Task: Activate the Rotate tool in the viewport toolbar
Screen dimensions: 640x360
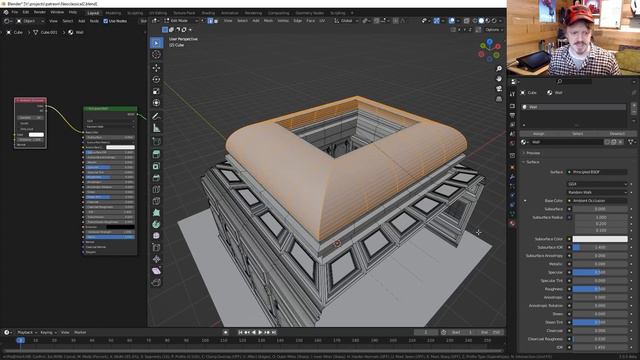Action: (156, 80)
